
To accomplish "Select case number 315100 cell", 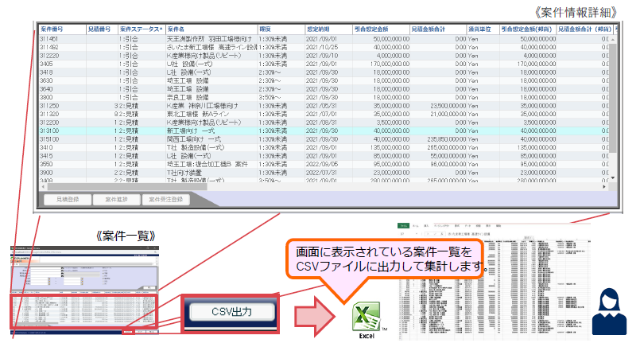I will coord(62,139).
